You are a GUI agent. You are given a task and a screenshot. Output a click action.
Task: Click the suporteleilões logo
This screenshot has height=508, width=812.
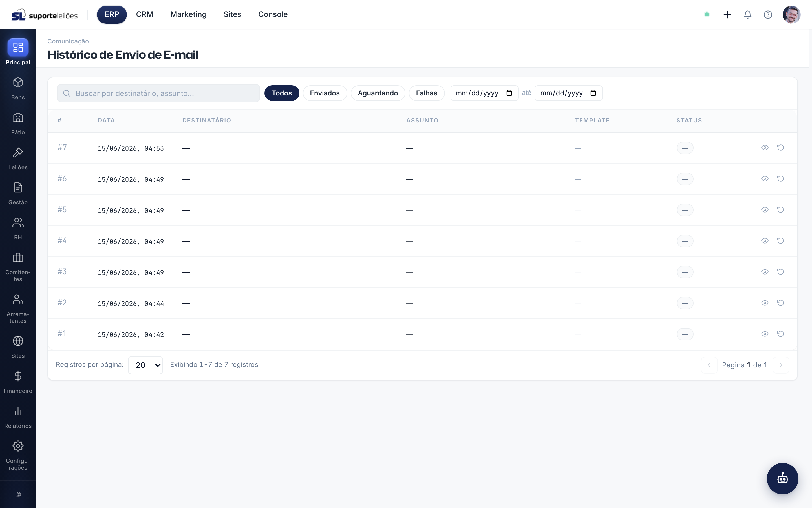point(44,15)
